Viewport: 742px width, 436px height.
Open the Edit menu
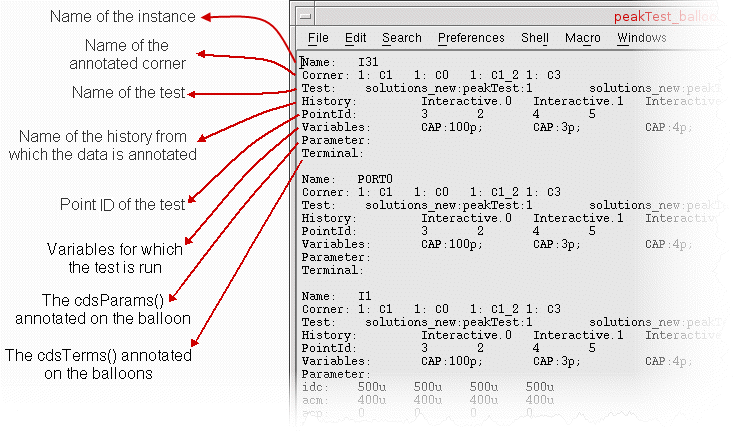click(x=355, y=38)
